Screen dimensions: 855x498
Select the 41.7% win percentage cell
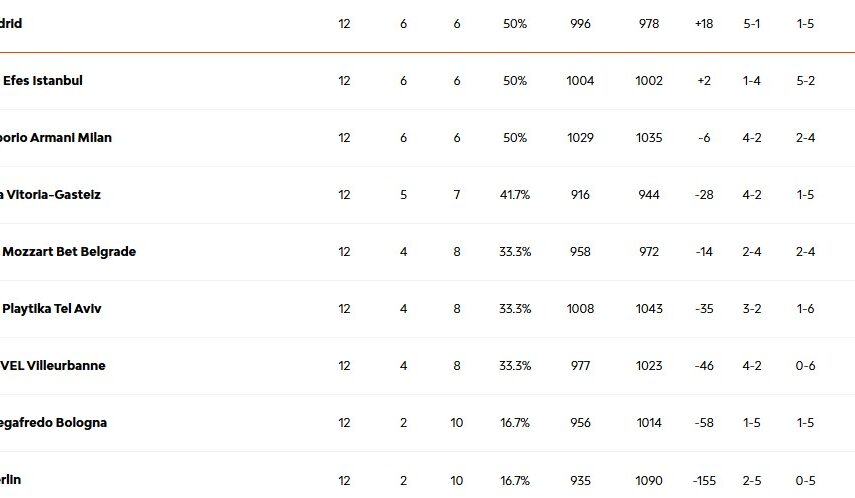pos(515,195)
